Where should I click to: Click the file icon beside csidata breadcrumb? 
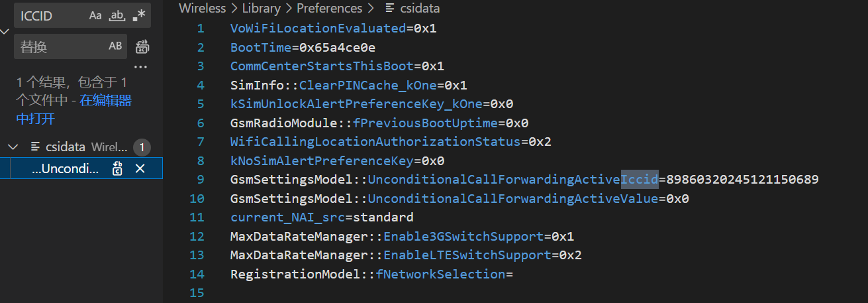click(x=389, y=9)
